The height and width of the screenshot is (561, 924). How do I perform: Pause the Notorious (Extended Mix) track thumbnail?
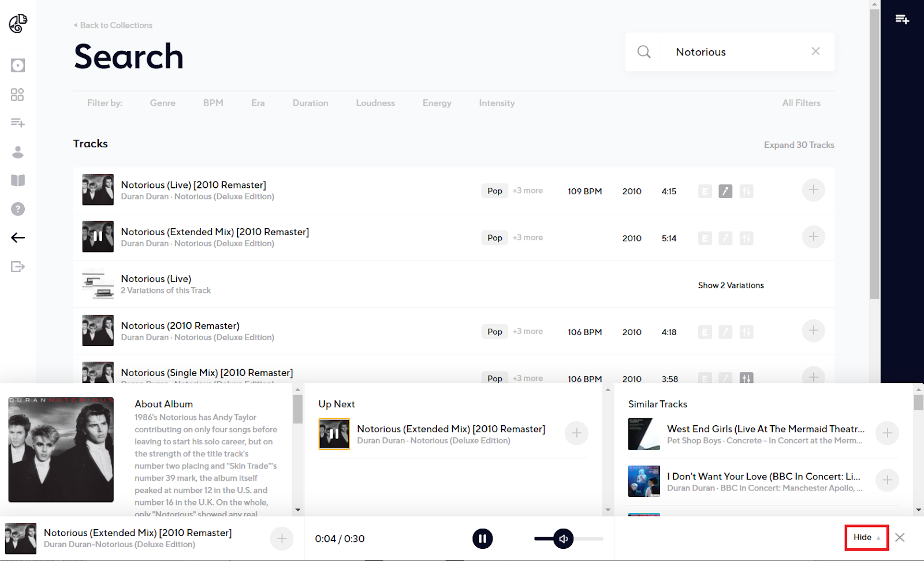pyautogui.click(x=98, y=236)
